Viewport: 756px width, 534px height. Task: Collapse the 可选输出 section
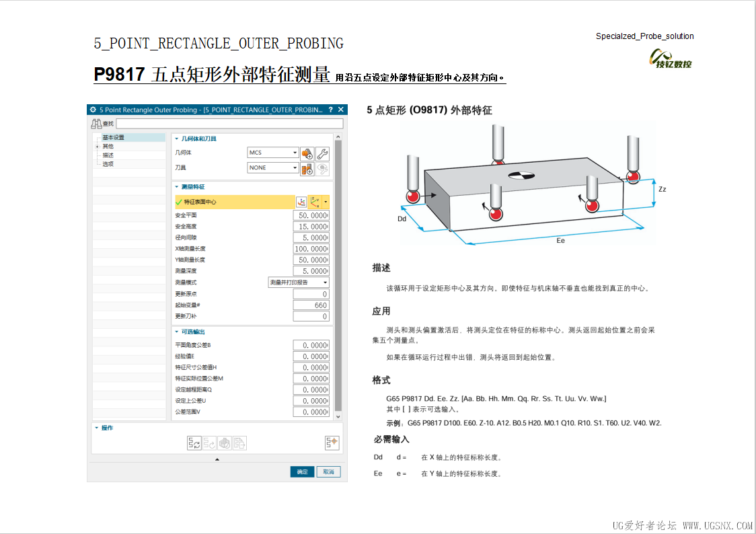click(x=176, y=332)
